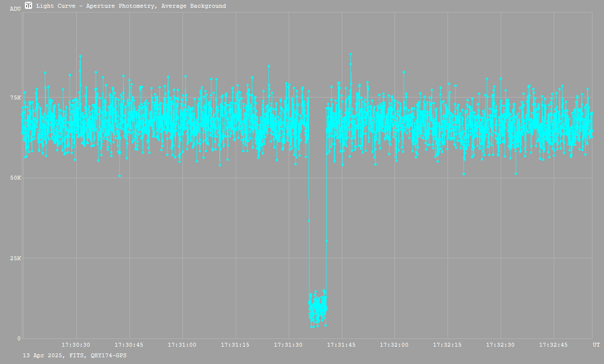Click the 17:31:00 time label
Image resolution: width=604 pixels, height=364 pixels.
pyautogui.click(x=183, y=345)
